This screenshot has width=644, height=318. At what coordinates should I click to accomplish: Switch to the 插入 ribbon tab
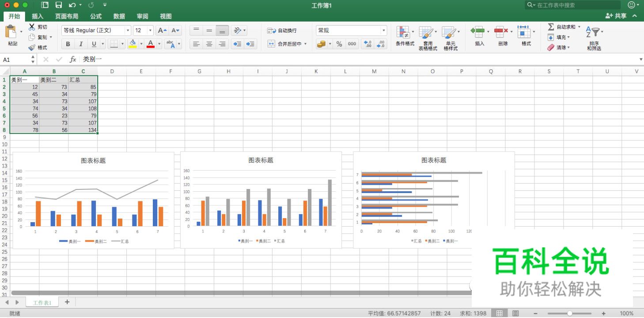click(x=38, y=16)
